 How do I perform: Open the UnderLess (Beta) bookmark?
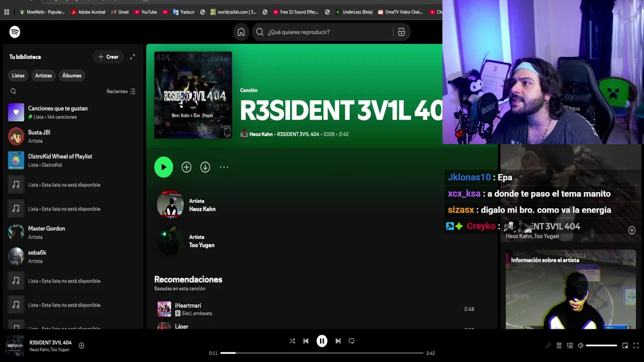(354, 12)
